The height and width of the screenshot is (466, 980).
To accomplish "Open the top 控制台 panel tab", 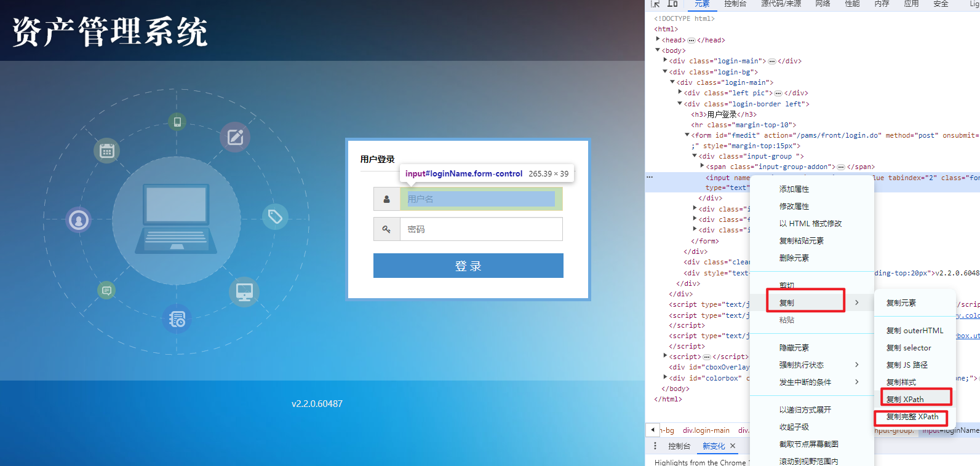I will click(x=735, y=4).
